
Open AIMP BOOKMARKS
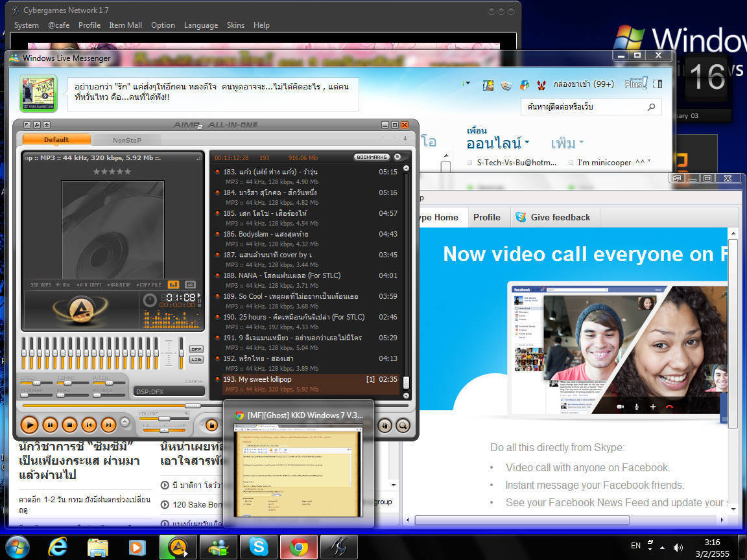(372, 157)
